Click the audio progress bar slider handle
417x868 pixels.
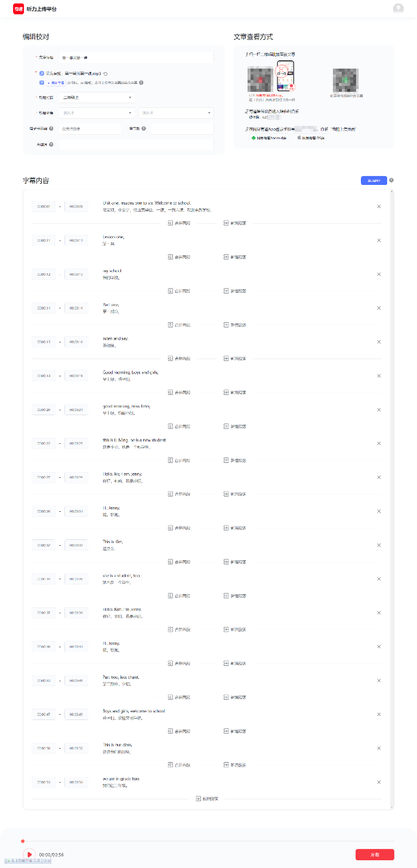[x=23, y=841]
